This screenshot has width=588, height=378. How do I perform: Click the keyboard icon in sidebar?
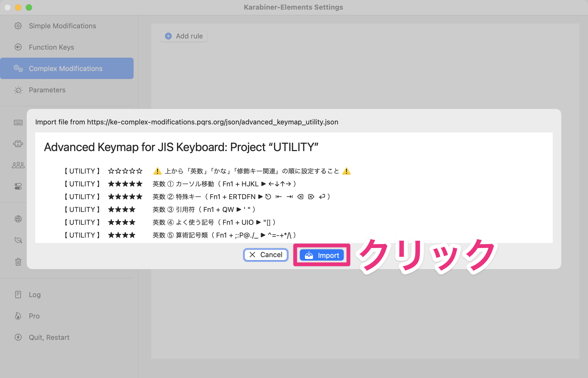tap(18, 123)
